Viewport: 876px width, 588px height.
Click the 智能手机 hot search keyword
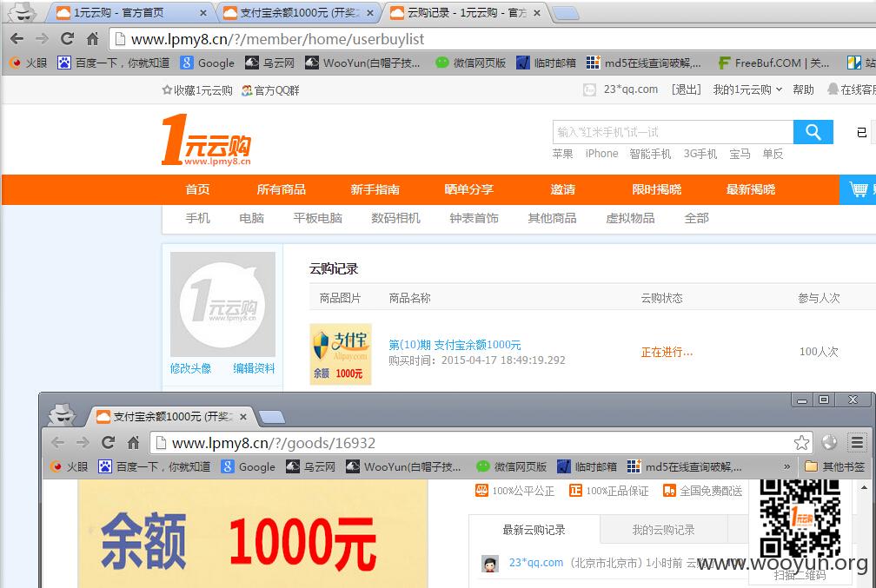click(x=650, y=154)
